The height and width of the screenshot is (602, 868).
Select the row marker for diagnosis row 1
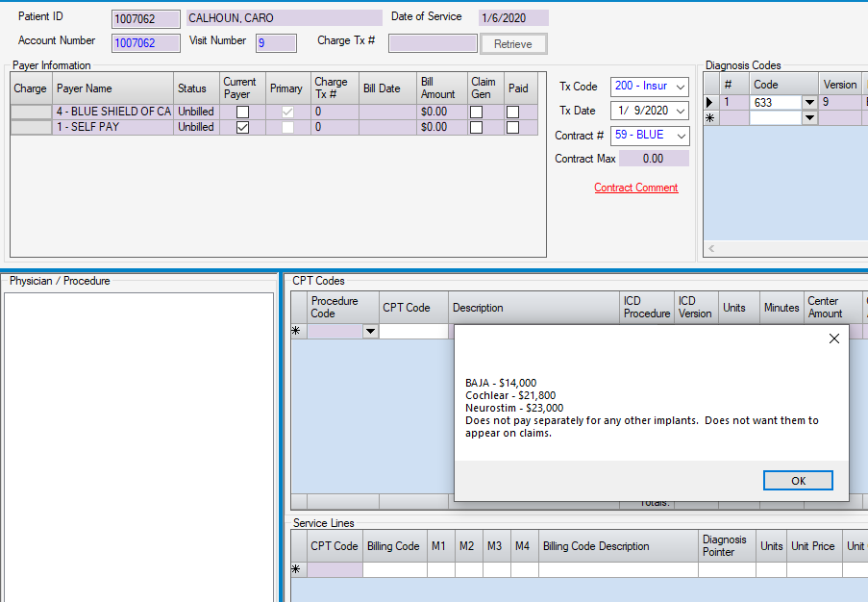[x=711, y=103]
